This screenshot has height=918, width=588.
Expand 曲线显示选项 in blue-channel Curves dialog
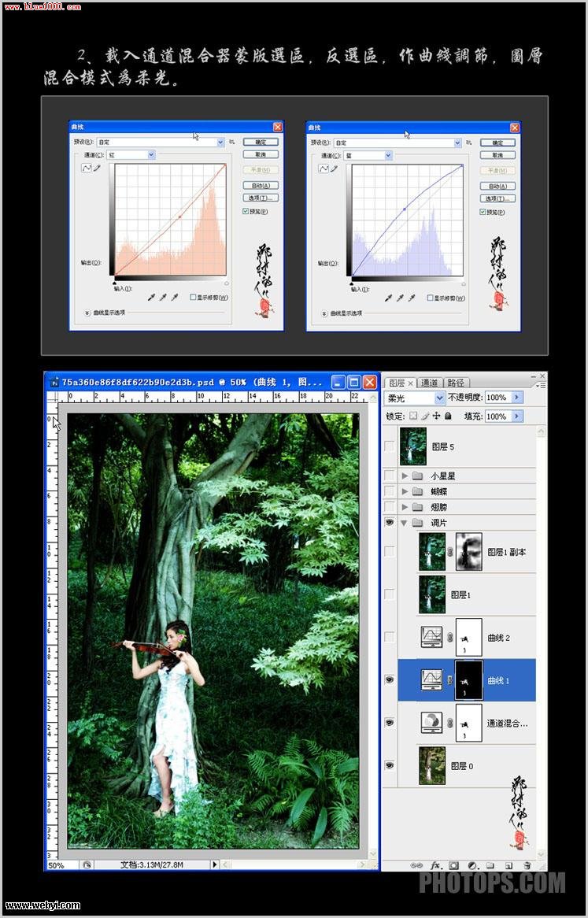coord(325,313)
